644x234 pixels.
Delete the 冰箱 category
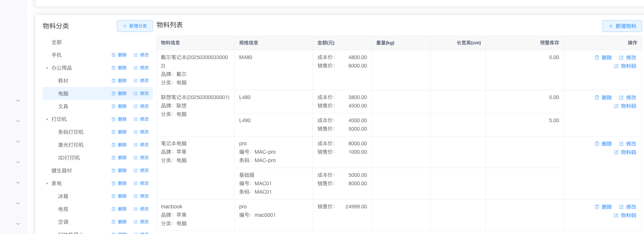[119, 196]
